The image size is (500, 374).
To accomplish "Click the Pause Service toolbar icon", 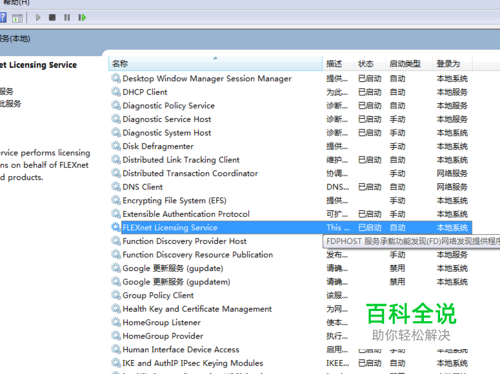I will (67, 17).
